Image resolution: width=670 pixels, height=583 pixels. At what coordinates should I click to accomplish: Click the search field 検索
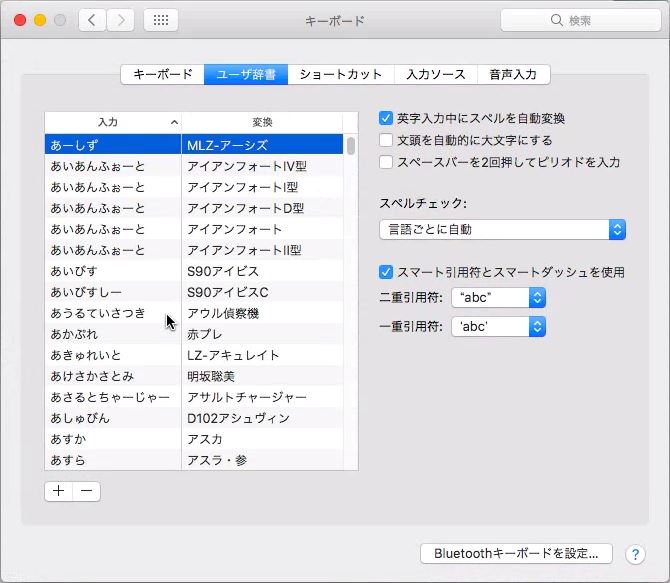pos(581,20)
